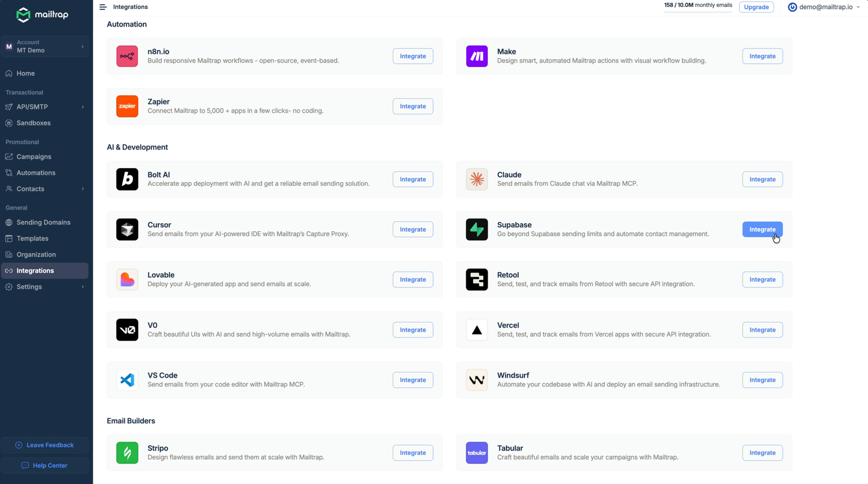Expand the Contacts submenu chevron
The height and width of the screenshot is (484, 868).
tap(83, 189)
